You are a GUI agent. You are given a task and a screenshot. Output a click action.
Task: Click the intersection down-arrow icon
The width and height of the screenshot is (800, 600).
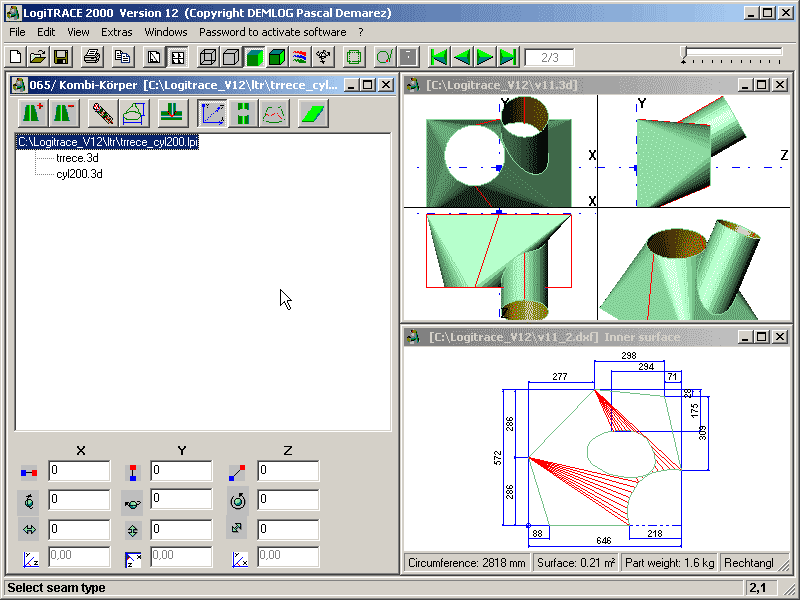(172, 113)
